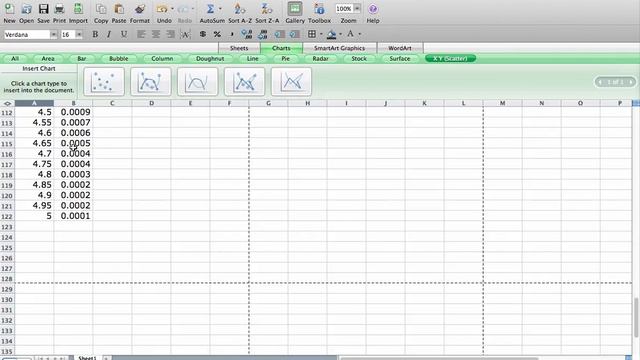Image resolution: width=640 pixels, height=360 pixels.
Task: Select column A header
Action: point(34,103)
